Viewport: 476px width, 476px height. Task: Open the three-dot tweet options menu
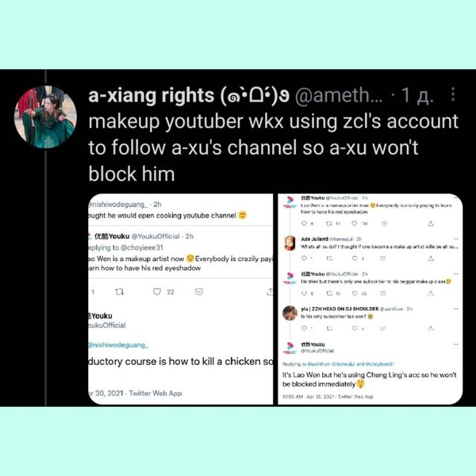pos(453,94)
